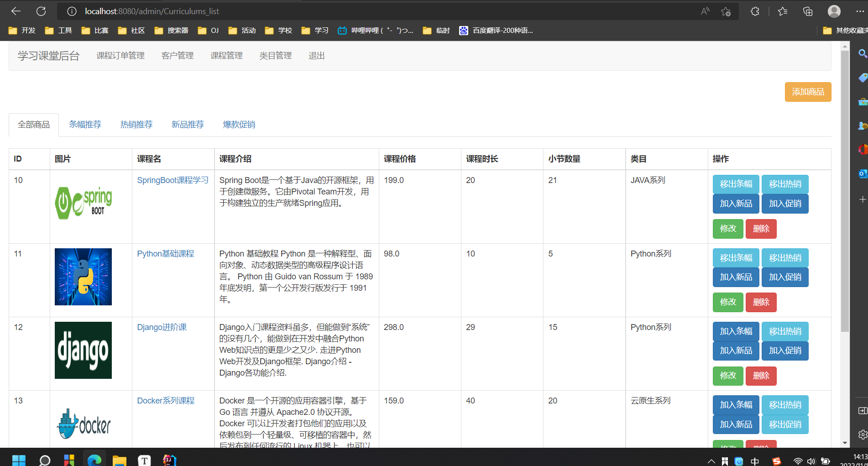This screenshot has width=868, height=466.
Task: View site information icon in address bar
Action: pos(72,11)
